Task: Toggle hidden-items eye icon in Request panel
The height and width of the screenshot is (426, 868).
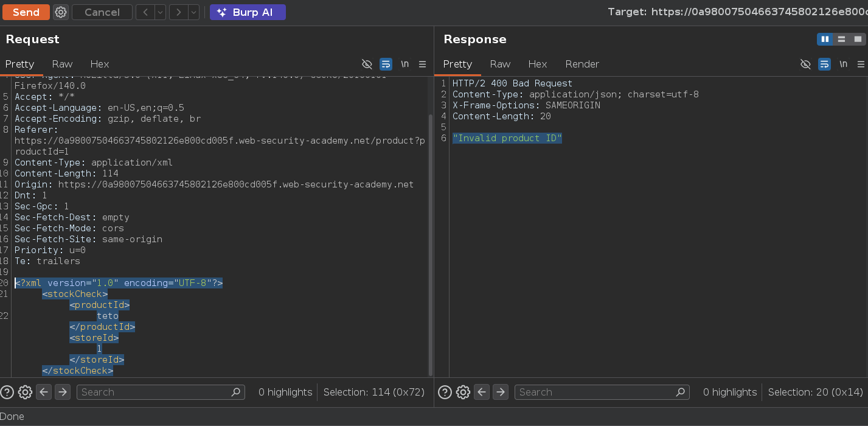Action: point(367,64)
